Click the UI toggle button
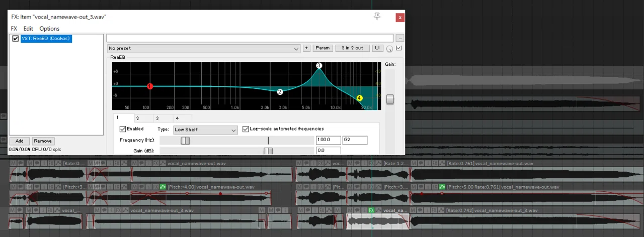Viewport: 644px width, 237px height. pyautogui.click(x=377, y=48)
